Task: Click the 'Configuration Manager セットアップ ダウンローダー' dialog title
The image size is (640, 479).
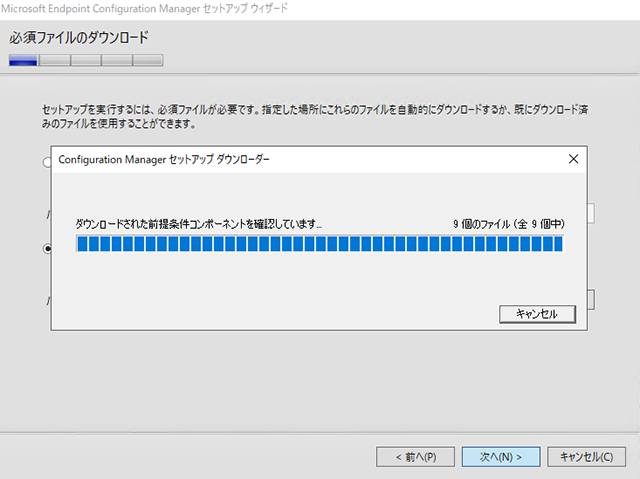Action: coord(164,159)
